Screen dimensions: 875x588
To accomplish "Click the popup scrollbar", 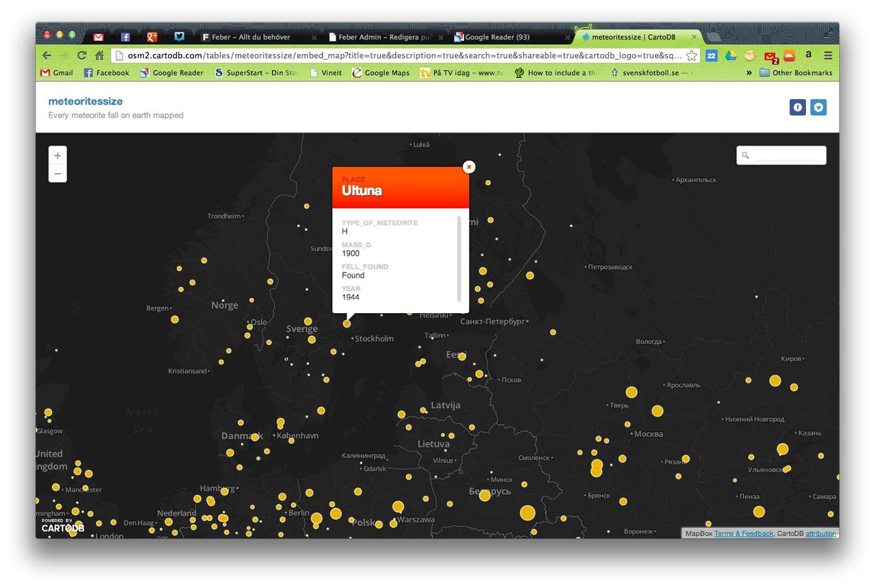I will point(459,259).
